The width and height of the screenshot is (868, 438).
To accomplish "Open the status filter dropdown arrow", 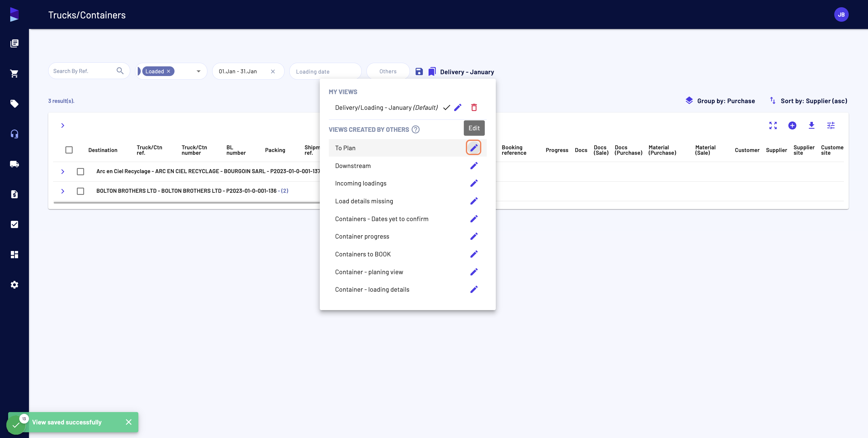I will [x=199, y=71].
